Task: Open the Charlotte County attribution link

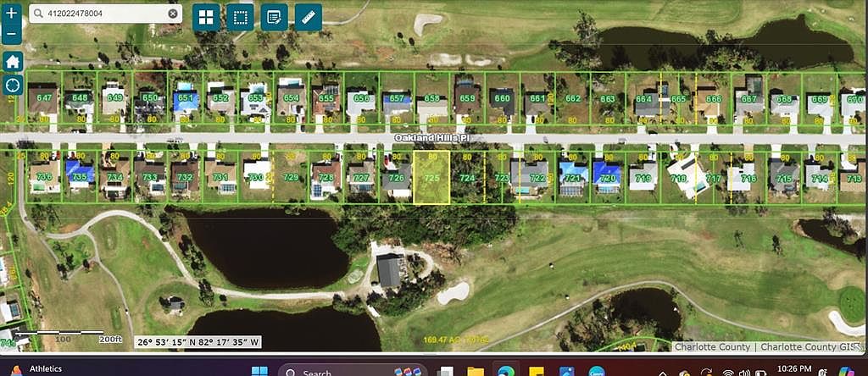Action: [x=712, y=347]
